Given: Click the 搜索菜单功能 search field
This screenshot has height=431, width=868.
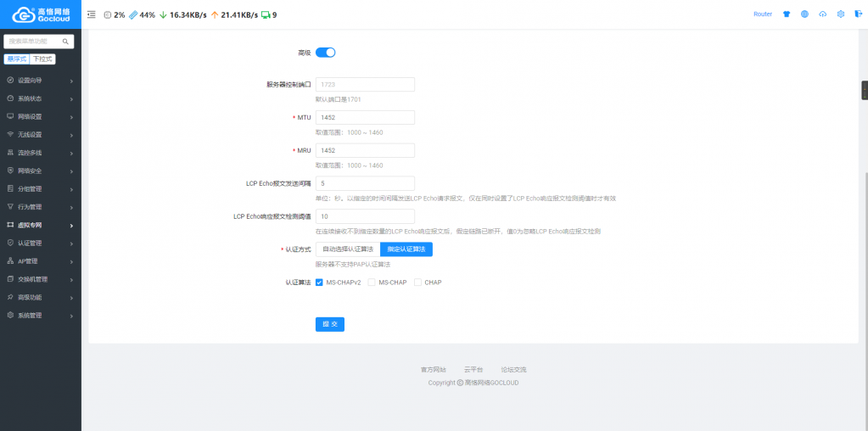Looking at the screenshot, I should coord(39,42).
